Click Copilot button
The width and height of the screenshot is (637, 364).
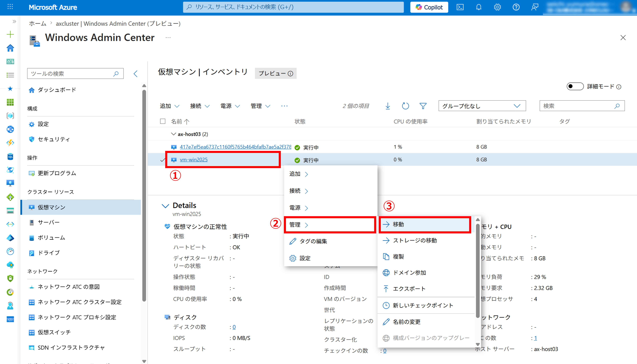pyautogui.click(x=429, y=7)
